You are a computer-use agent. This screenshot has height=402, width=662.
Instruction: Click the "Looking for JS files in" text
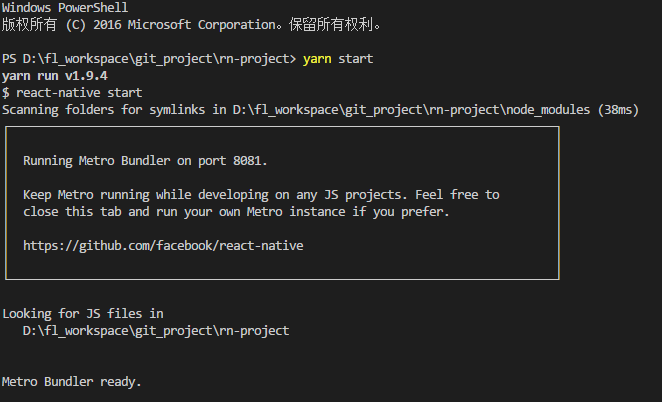pyautogui.click(x=83, y=314)
